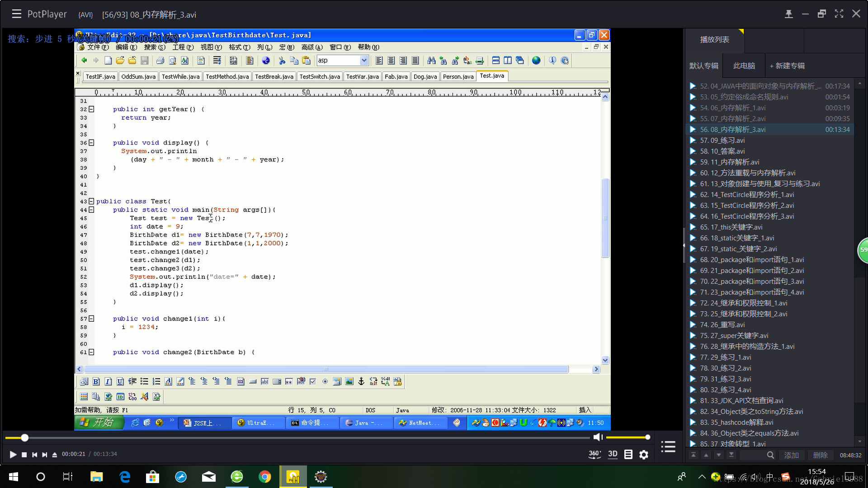Move playlist item up one
Screen dimensions: 868x488
706,455
